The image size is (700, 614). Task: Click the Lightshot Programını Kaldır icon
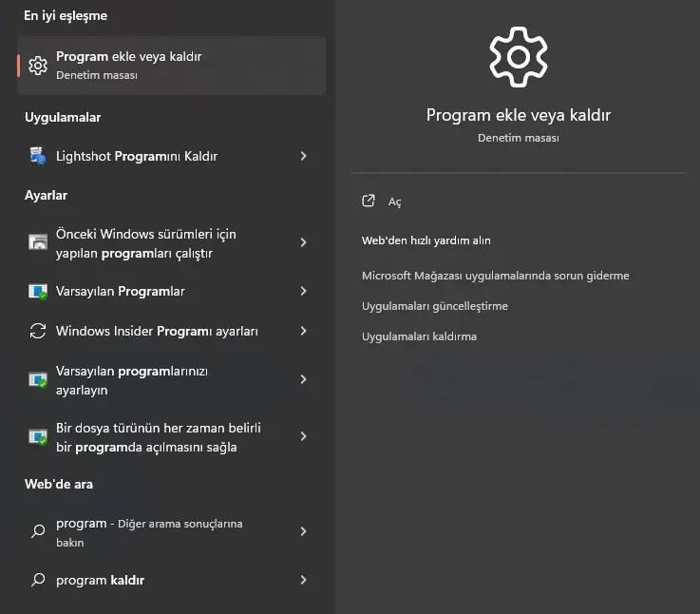coord(38,156)
